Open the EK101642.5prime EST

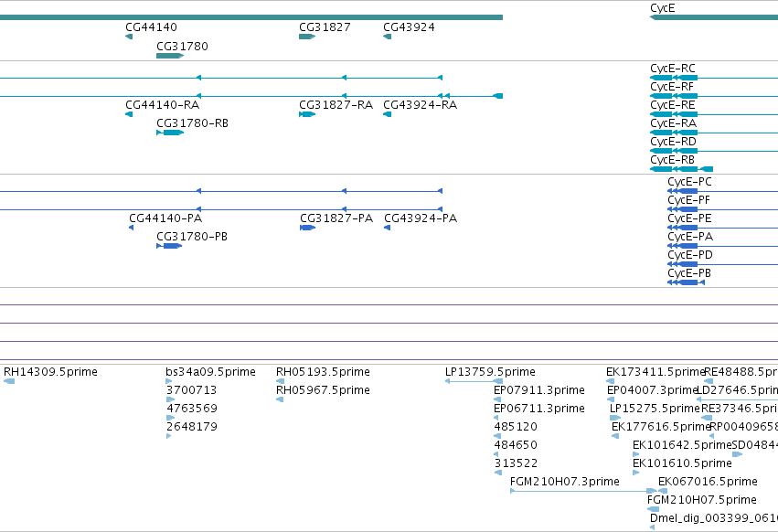pos(635,454)
